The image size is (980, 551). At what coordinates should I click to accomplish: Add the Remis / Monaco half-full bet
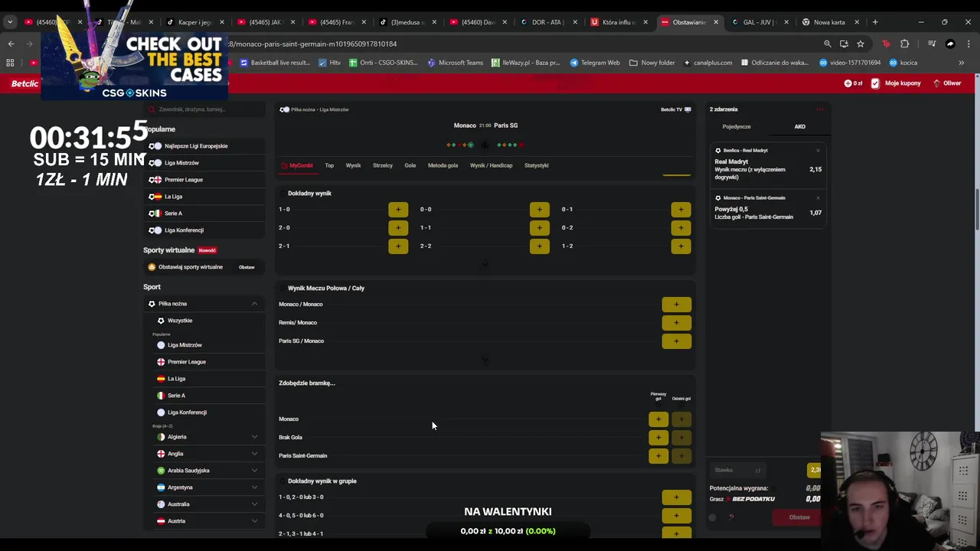tap(676, 322)
